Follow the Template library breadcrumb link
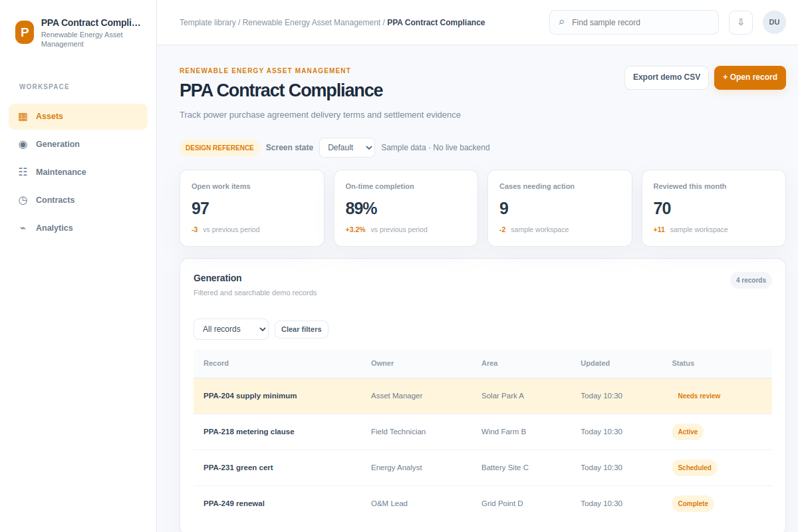Viewport: 798px width, 532px height. (207, 23)
